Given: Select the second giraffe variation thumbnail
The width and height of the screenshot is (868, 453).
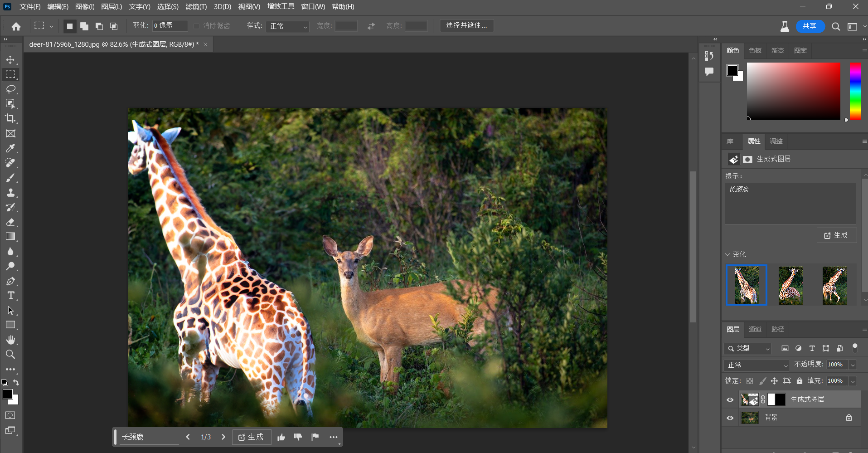Looking at the screenshot, I should [x=790, y=285].
